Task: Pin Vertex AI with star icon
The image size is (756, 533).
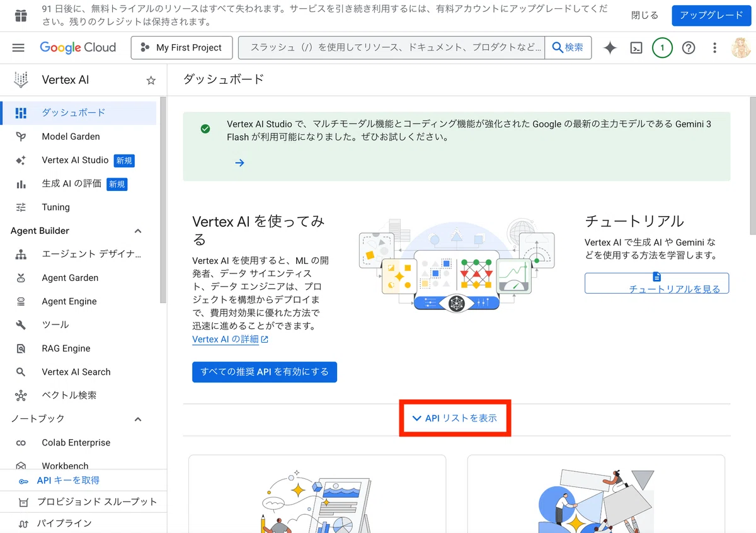Action: [x=151, y=80]
